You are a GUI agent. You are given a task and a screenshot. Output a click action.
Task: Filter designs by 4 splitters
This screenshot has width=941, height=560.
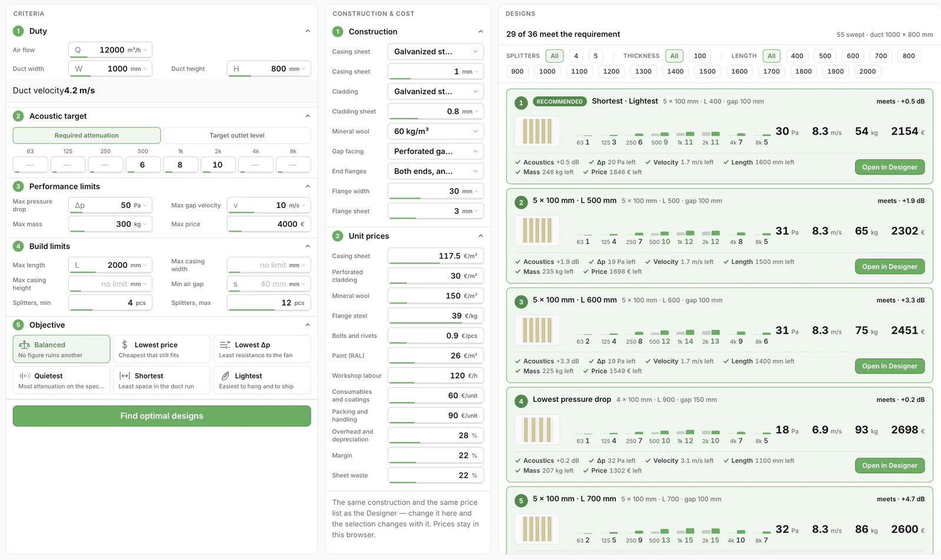(x=576, y=56)
